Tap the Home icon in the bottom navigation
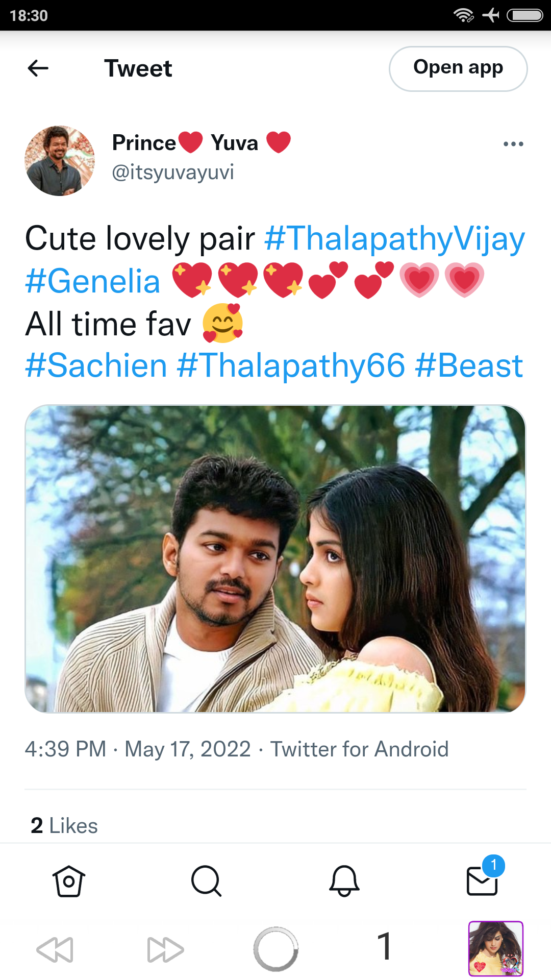 point(69,881)
